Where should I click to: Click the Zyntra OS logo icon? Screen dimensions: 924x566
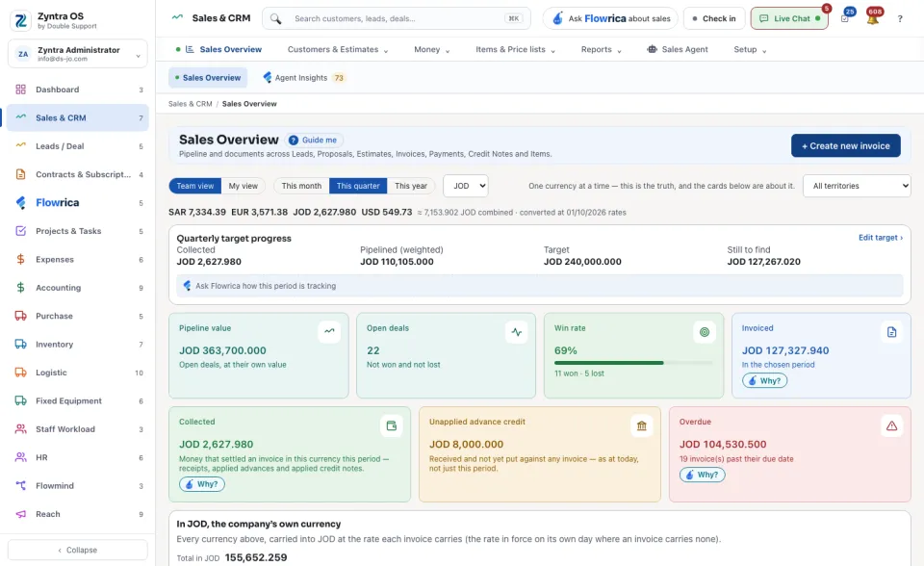tap(20, 20)
